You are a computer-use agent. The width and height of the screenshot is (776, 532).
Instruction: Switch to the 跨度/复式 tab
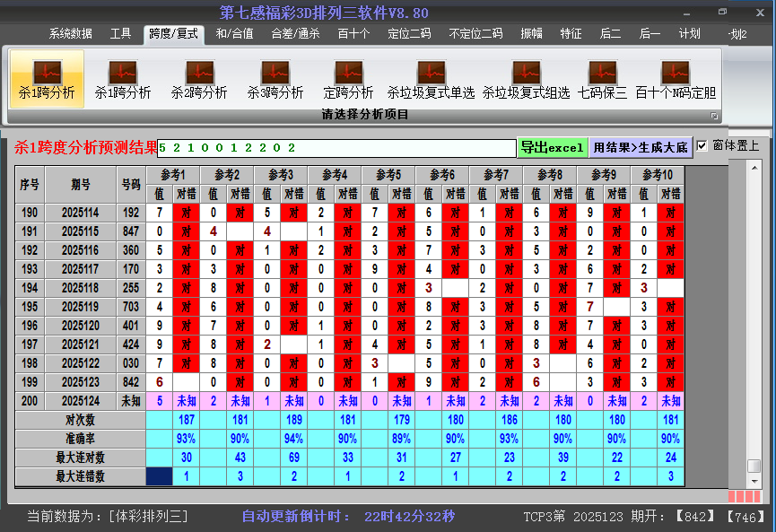coord(174,34)
